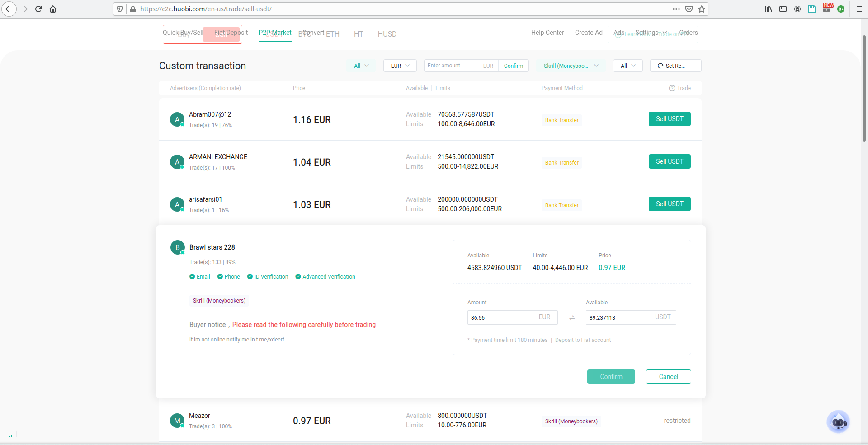
Task: Click the Advanced Verification check icon
Action: tap(298, 277)
